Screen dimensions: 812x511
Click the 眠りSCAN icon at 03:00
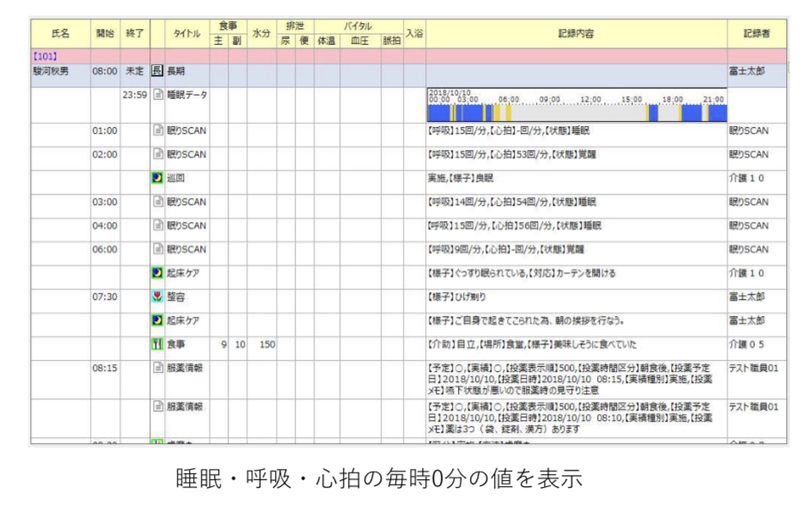(157, 202)
